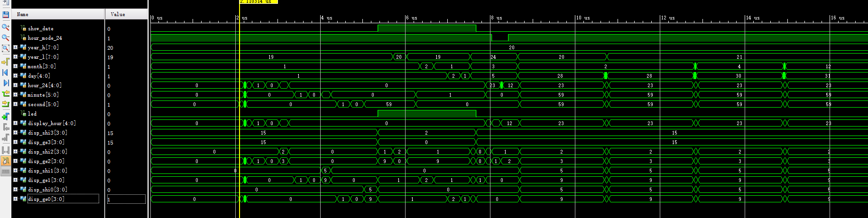Image resolution: width=868 pixels, height=218 pixels.
Task: Expand the disp_ge3[3:0] bus
Action: point(15,142)
